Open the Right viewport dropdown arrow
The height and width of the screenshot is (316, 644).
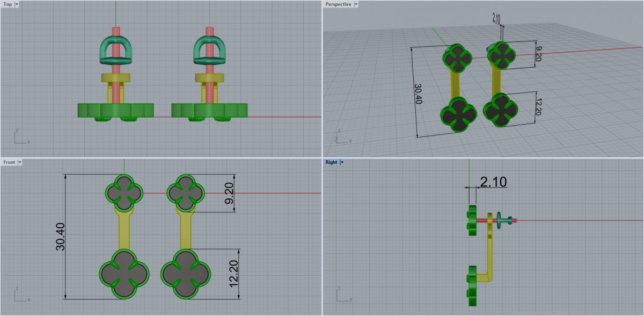pos(342,162)
